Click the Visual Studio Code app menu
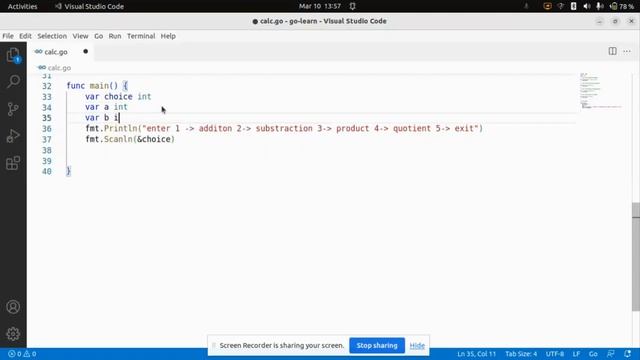 [x=89, y=6]
